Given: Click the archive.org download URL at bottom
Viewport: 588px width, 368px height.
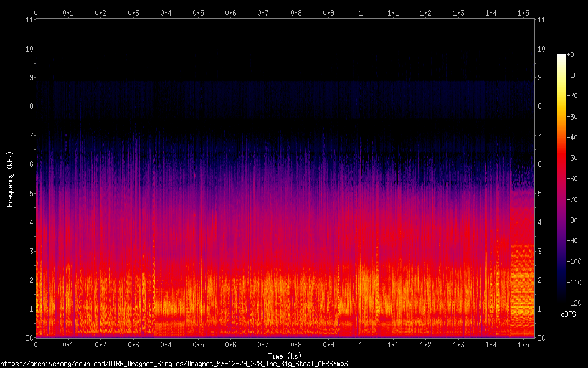Looking at the screenshot, I should (x=174, y=363).
